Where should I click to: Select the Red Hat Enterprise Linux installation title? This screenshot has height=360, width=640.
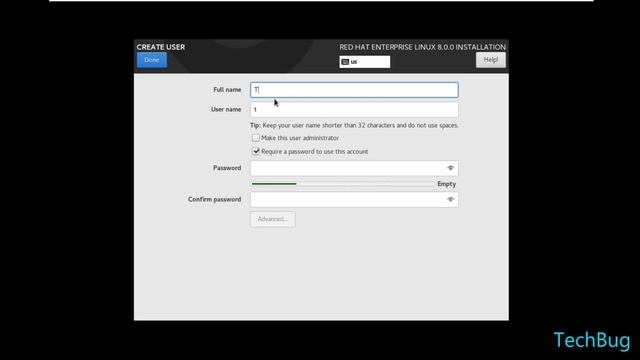coord(422,47)
